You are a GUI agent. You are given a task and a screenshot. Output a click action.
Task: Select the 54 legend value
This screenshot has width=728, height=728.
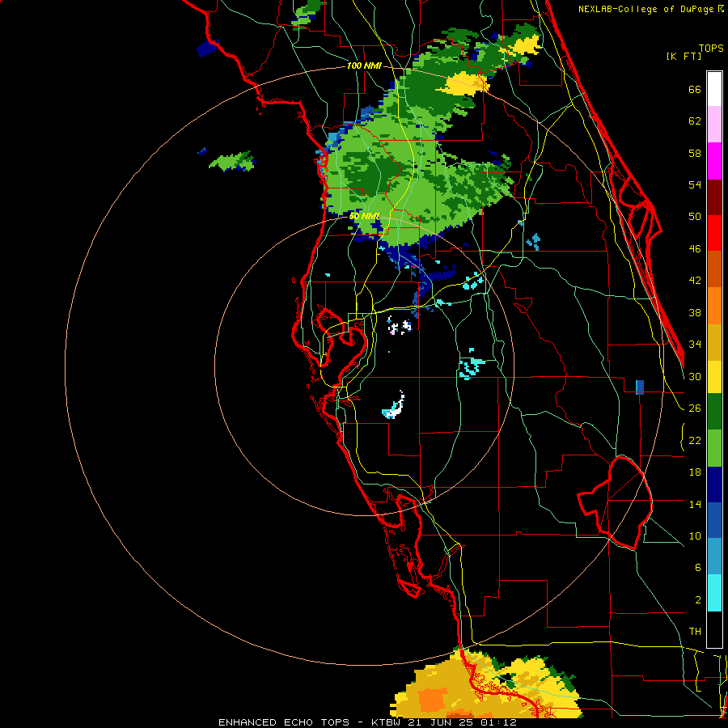click(695, 184)
